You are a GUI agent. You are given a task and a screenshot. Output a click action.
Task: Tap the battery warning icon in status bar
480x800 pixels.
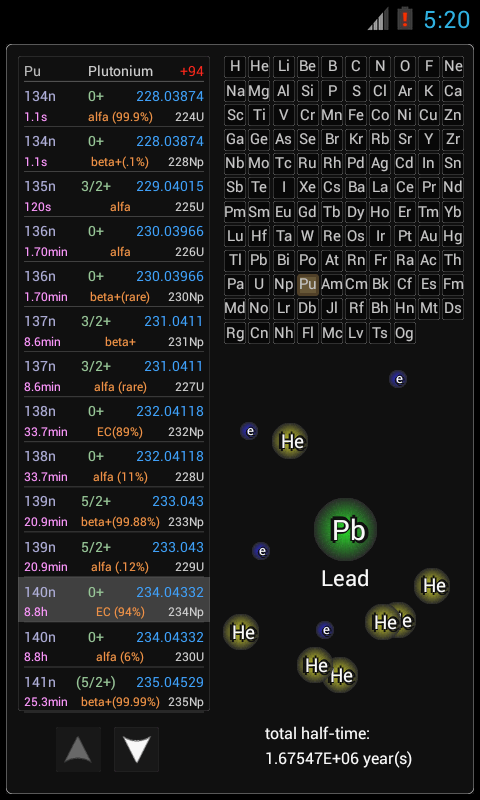point(405,19)
